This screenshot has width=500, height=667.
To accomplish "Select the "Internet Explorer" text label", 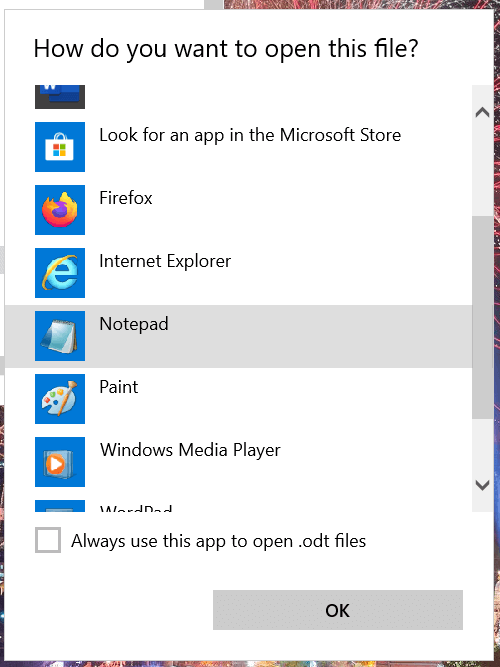I will click(165, 261).
